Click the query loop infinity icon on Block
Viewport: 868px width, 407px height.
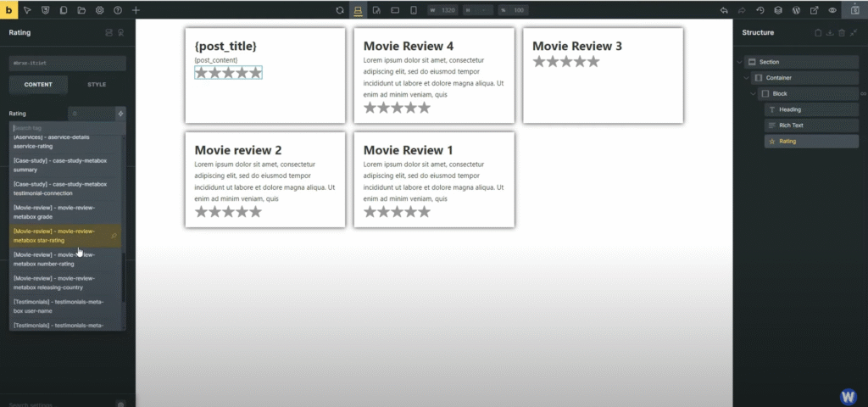(863, 93)
